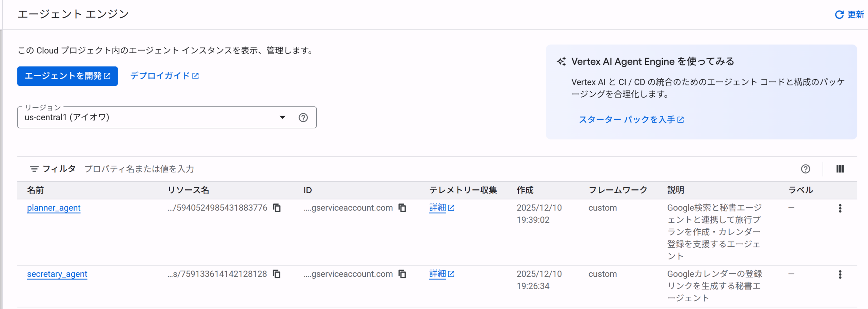Image resolution: width=868 pixels, height=309 pixels.
Task: Open secretary_agent telemetry 詳細 link
Action: pyautogui.click(x=441, y=273)
